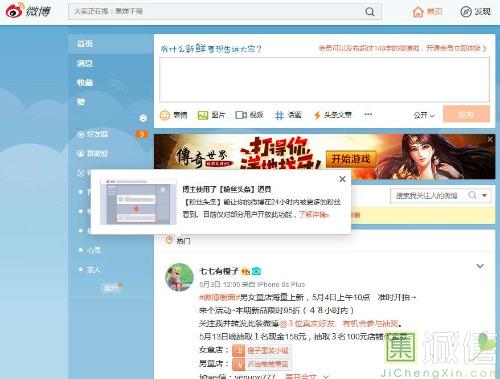The height and width of the screenshot is (379, 500).
Task: Add a picture using the 图片 icon
Action: [x=211, y=115]
